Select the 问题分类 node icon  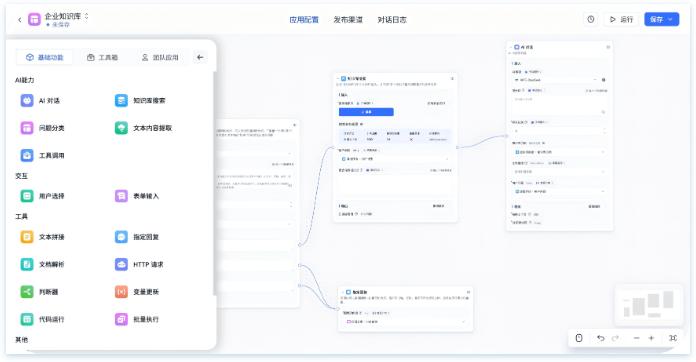27,128
